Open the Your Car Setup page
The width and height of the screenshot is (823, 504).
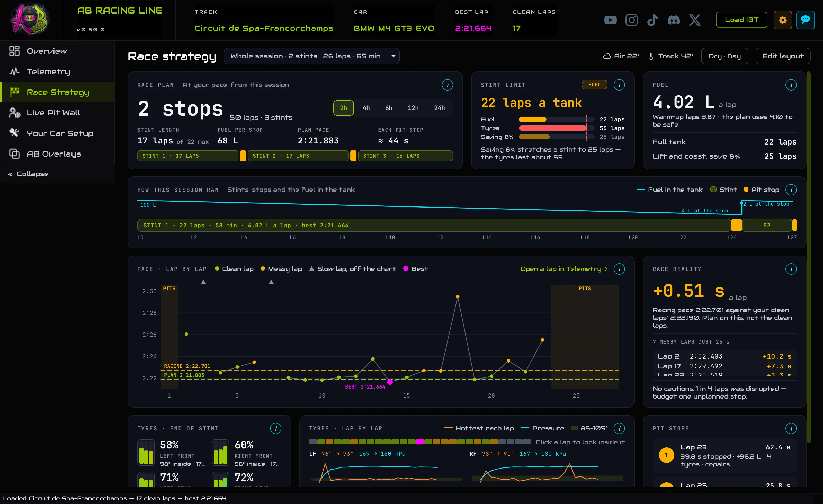57,133
